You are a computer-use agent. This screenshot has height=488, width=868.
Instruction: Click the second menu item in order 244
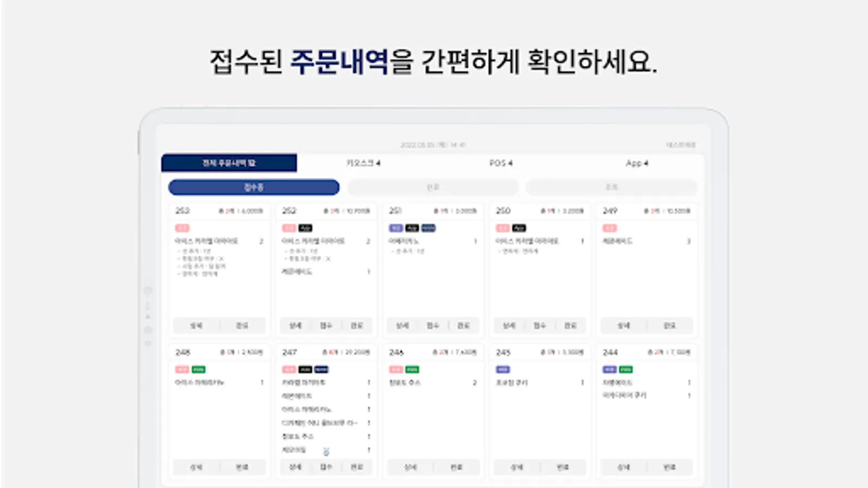624,395
